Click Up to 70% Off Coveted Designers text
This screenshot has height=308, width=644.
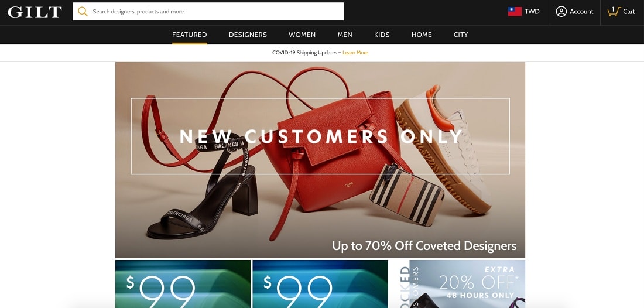tap(424, 246)
